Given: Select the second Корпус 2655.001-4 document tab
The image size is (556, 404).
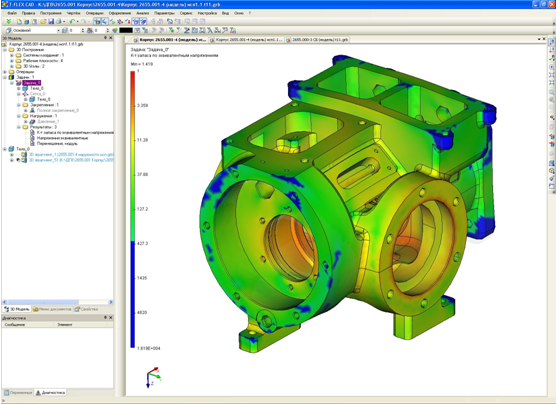Looking at the screenshot, I should coord(246,40).
